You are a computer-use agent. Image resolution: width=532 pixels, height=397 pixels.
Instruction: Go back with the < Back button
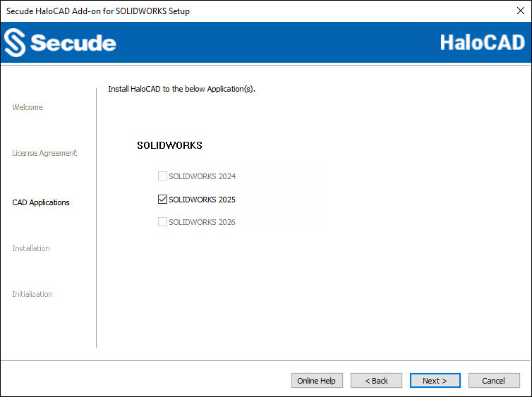point(376,380)
